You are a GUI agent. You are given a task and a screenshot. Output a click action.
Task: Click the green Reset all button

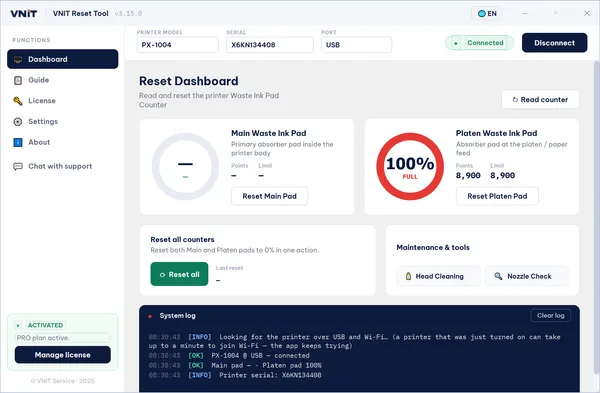click(x=179, y=274)
